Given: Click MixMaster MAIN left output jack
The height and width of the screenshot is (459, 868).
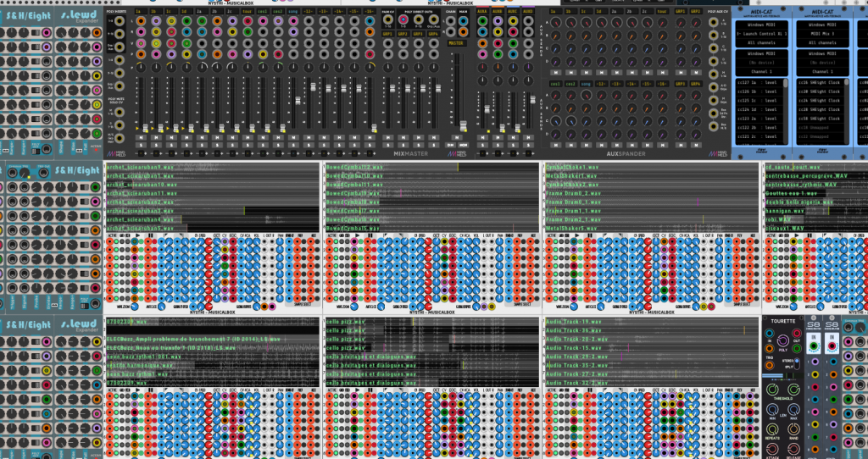Looking at the screenshot, I should 464,21.
